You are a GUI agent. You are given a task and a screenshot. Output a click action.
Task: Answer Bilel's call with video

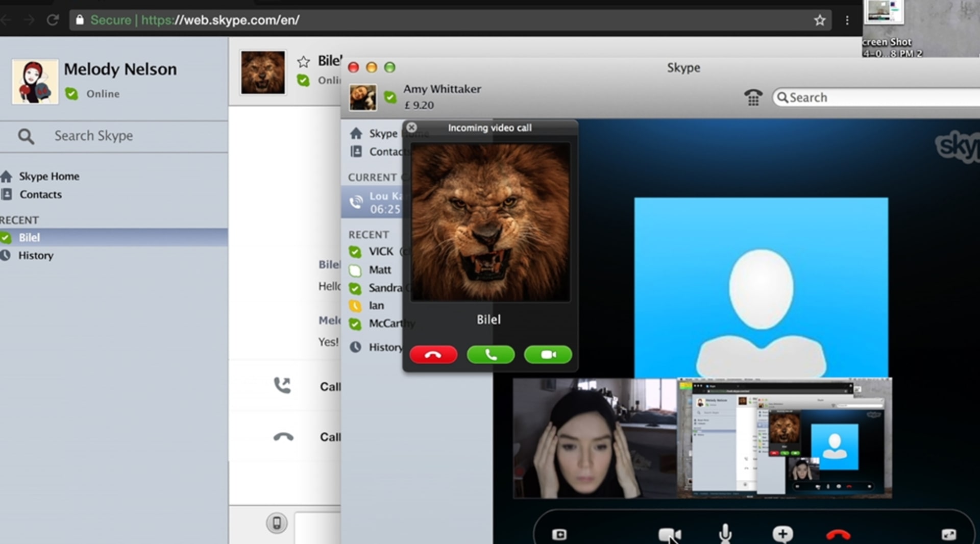(548, 355)
